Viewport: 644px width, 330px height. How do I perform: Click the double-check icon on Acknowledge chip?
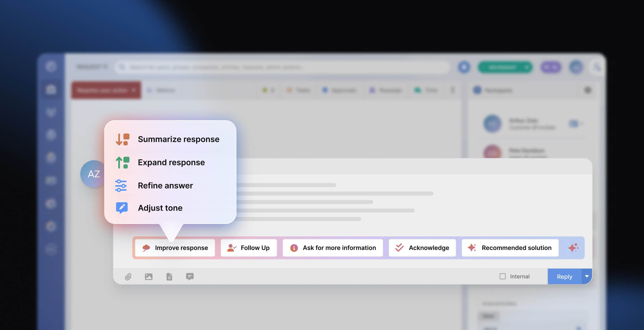tap(399, 248)
